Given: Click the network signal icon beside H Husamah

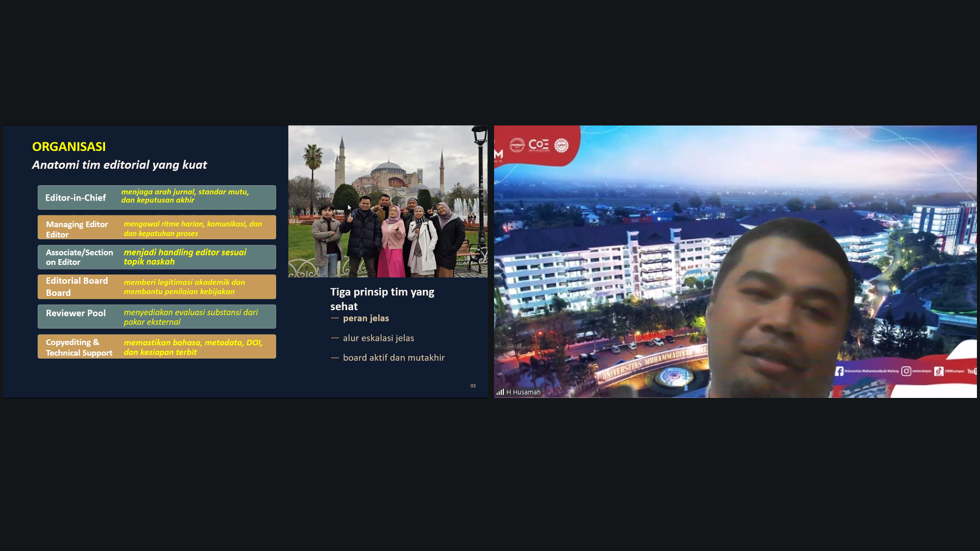Looking at the screenshot, I should 500,392.
